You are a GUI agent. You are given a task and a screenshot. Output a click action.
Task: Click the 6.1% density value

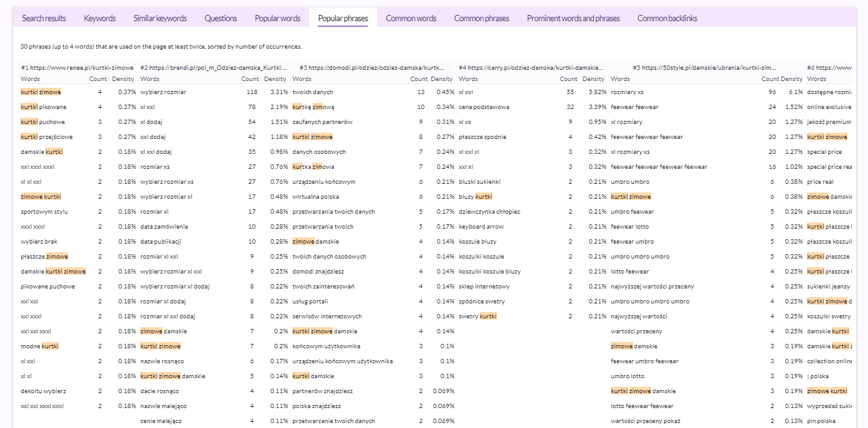796,92
